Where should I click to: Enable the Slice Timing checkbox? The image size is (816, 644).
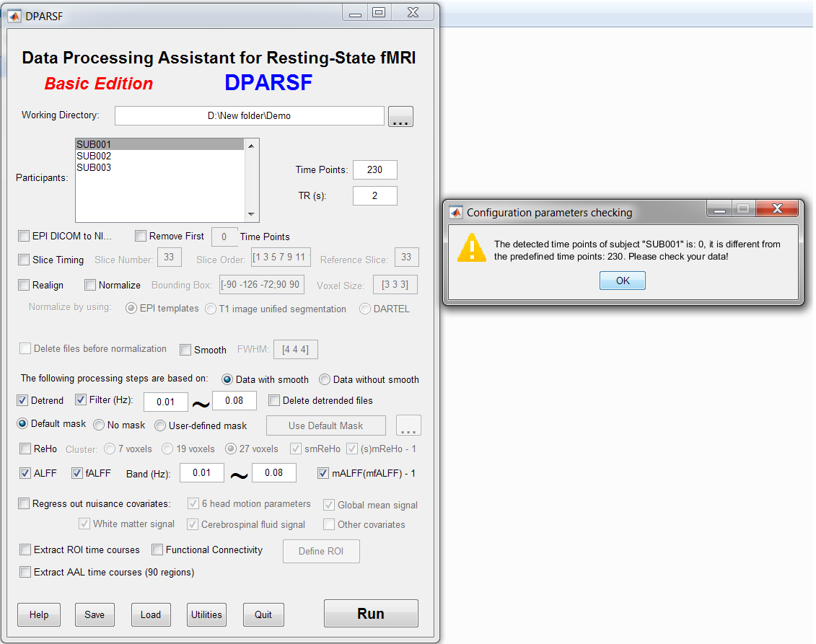click(x=24, y=260)
